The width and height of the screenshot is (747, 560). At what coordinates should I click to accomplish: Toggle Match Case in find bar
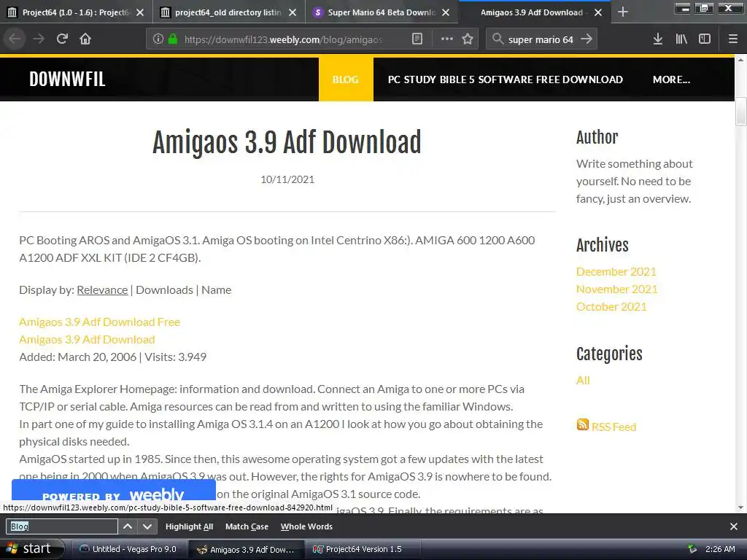[247, 526]
